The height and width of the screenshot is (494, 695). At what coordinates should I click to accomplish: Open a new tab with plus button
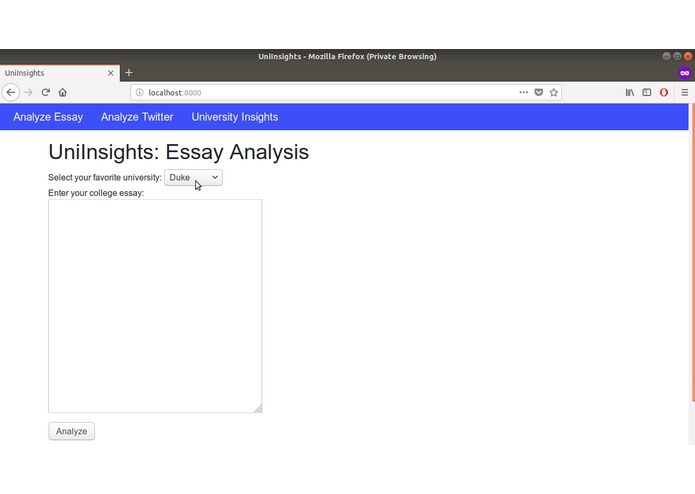pyautogui.click(x=129, y=73)
